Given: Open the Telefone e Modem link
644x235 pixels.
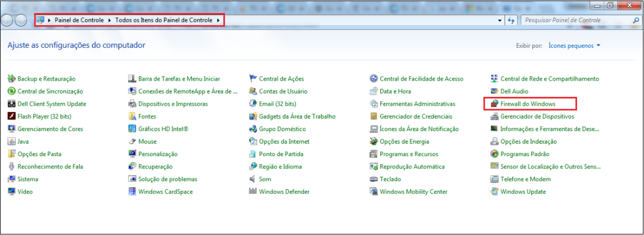Looking at the screenshot, I should coord(526,179).
